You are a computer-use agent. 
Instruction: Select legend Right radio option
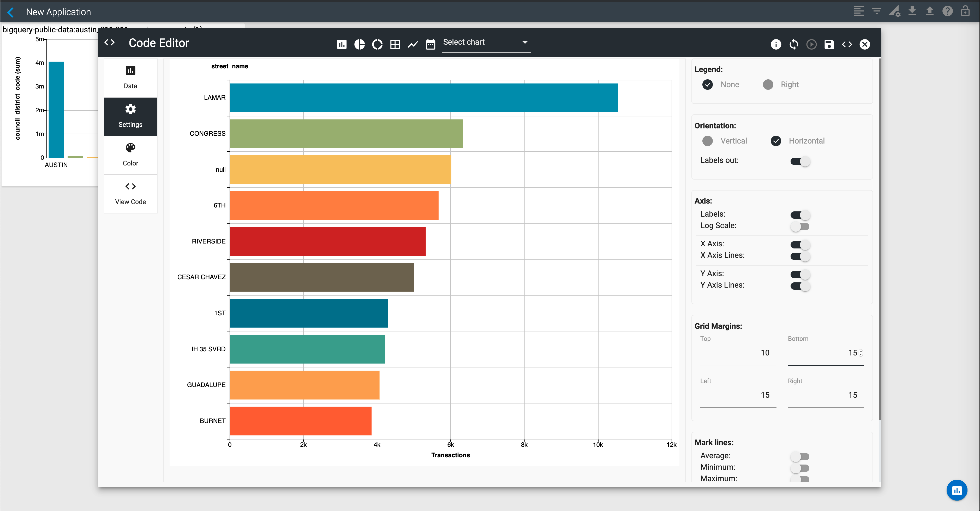768,85
